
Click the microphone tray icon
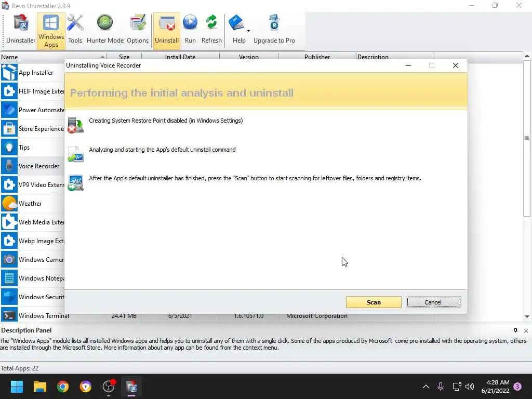point(441,387)
